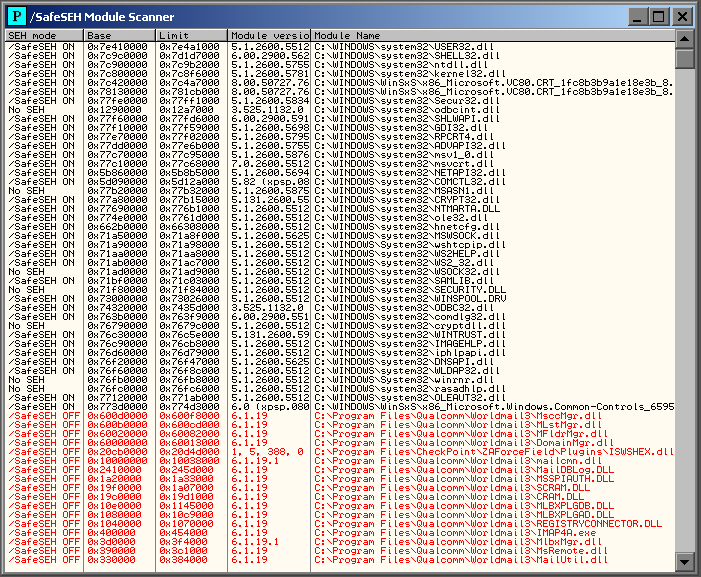Screen dimensions: 701x577
Task: Select the WSOCK32.dll module row
Action: pos(340,271)
